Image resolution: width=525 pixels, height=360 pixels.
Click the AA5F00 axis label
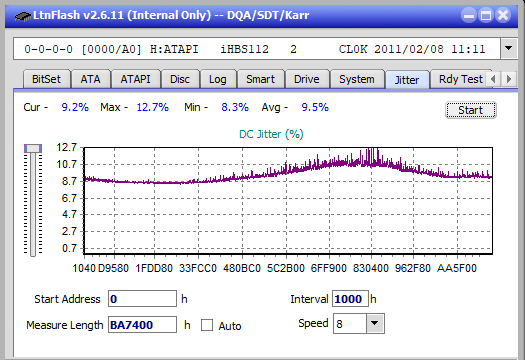[457, 268]
